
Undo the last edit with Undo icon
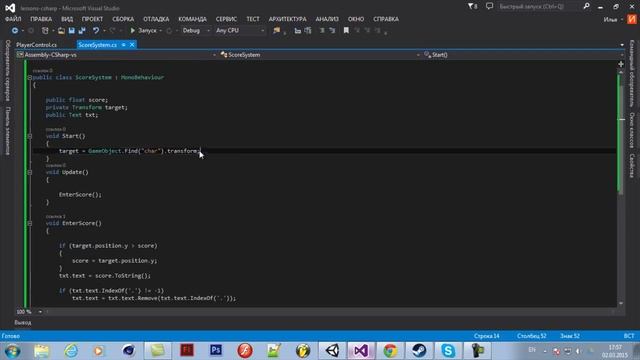(96, 31)
